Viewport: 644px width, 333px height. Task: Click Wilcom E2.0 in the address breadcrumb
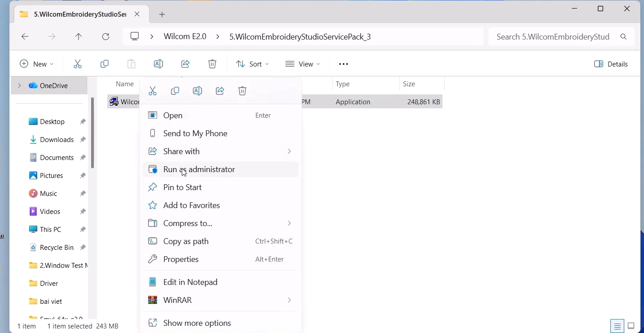(x=185, y=37)
